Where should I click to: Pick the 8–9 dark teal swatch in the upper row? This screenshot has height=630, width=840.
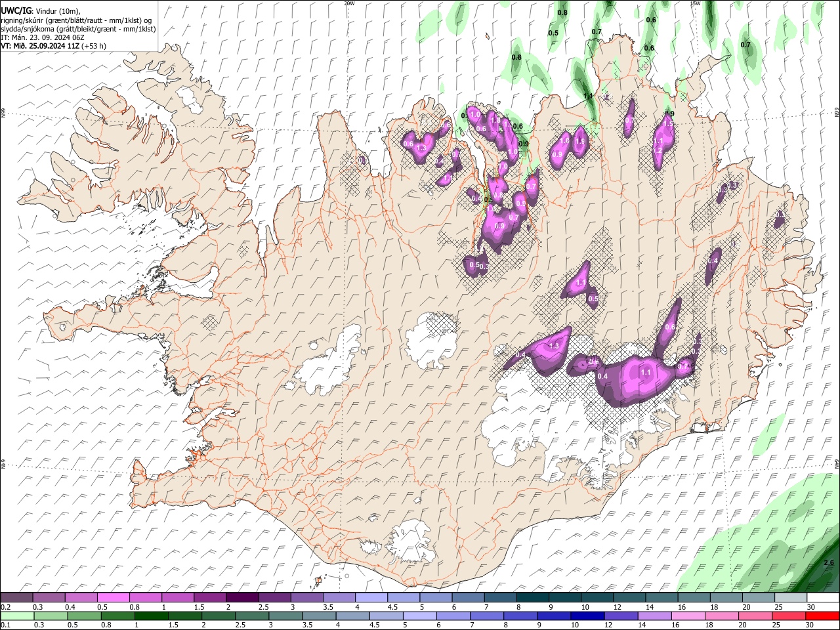[x=532, y=598]
